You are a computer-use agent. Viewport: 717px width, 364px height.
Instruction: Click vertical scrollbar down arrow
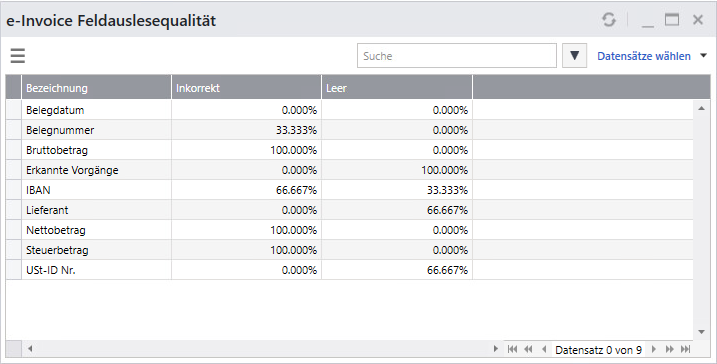coord(701,332)
